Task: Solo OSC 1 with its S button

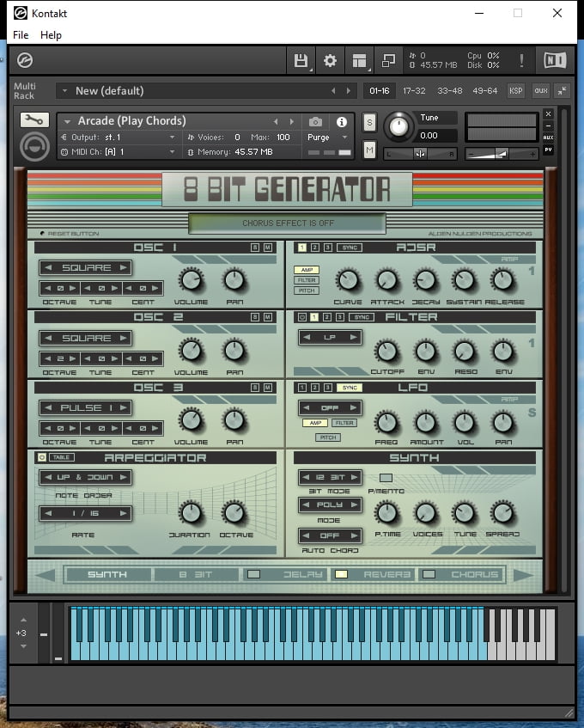Action: coord(255,248)
